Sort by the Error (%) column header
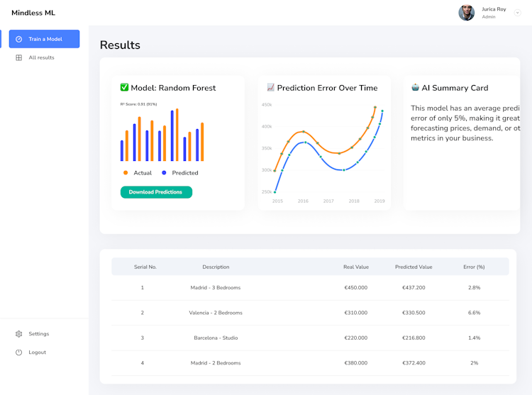532x395 pixels. point(474,267)
